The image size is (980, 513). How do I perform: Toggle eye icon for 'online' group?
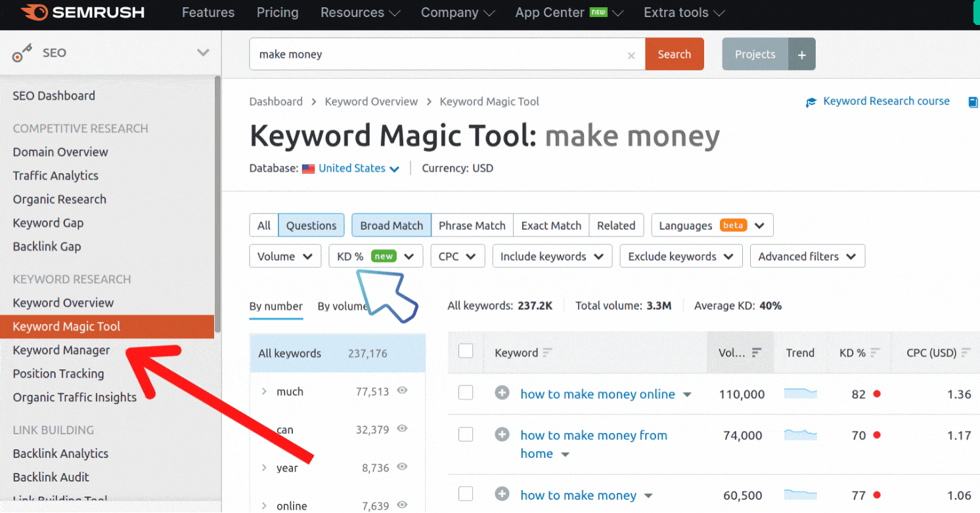(x=402, y=504)
